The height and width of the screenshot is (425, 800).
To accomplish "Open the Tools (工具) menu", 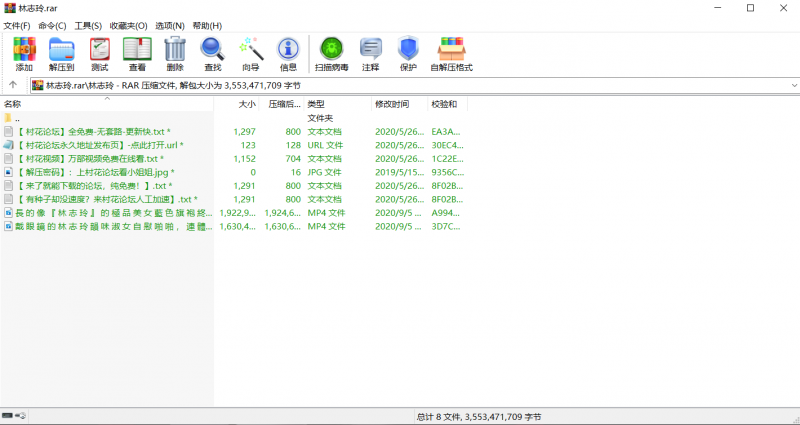I will coord(88,25).
